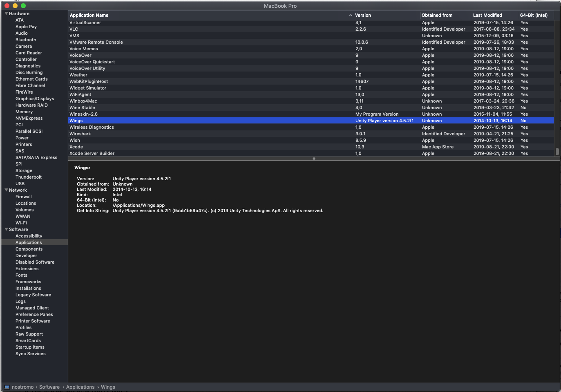Screen dimensions: 561x392
Task: Select Apple Pay in the sidebar
Action: click(x=26, y=27)
